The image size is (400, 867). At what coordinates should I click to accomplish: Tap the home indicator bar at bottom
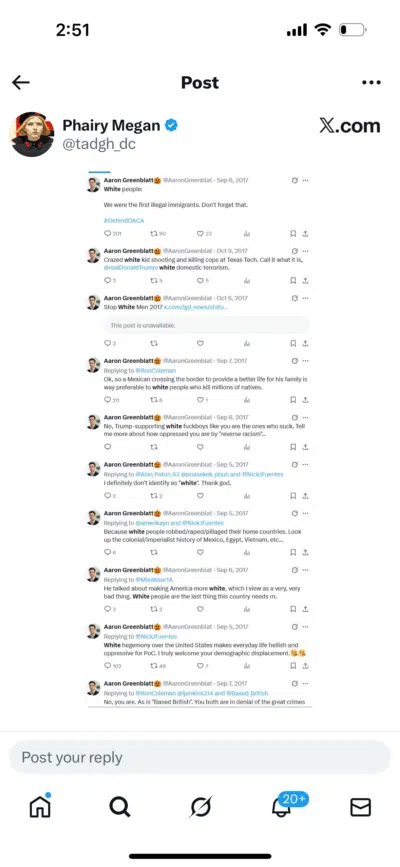click(200, 856)
